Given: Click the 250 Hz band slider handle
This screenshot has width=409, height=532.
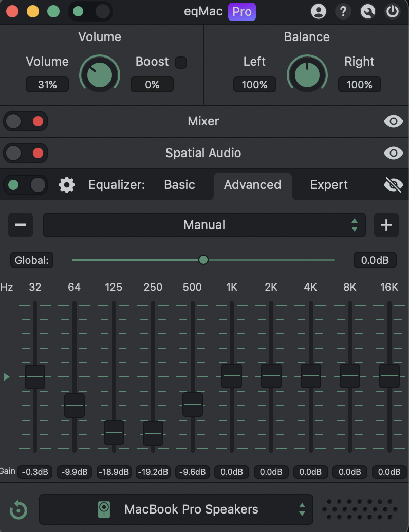Looking at the screenshot, I should (x=153, y=433).
